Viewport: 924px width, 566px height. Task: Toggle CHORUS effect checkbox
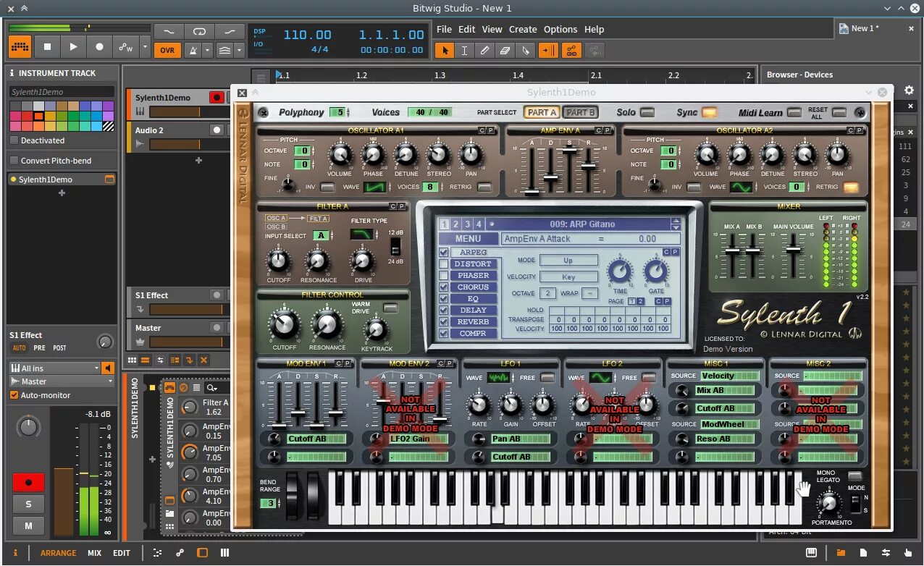(444, 287)
